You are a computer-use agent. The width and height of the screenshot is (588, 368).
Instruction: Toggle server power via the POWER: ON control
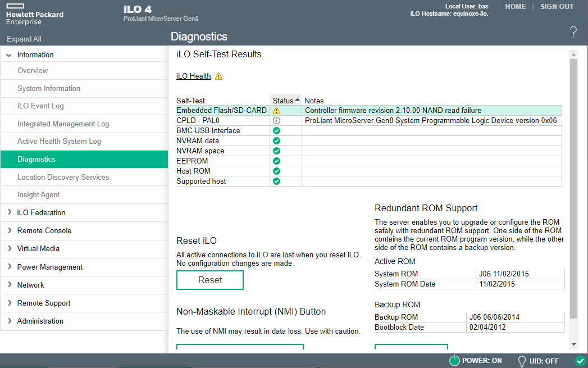(x=454, y=361)
